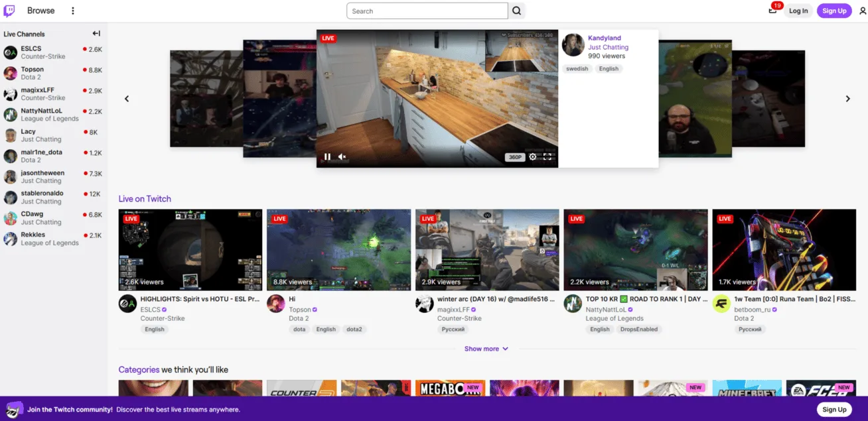Click Rekkles avatar in sidebar
Viewport: 868px width, 421px height.
tap(11, 239)
